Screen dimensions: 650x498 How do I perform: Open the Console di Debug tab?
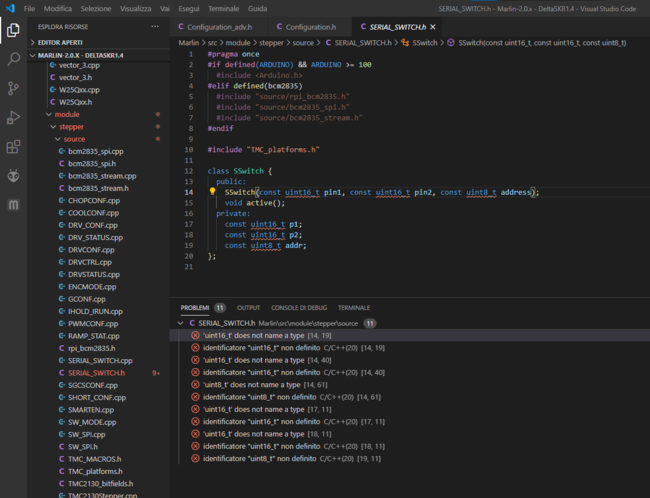point(298,308)
